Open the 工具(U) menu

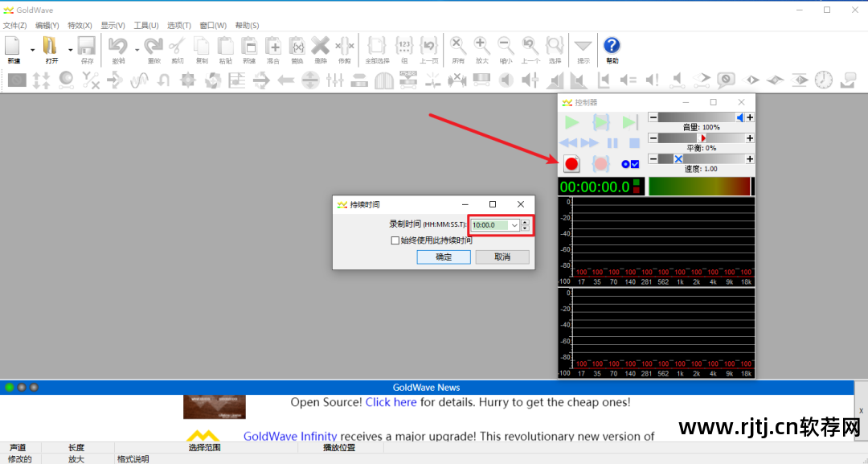145,26
